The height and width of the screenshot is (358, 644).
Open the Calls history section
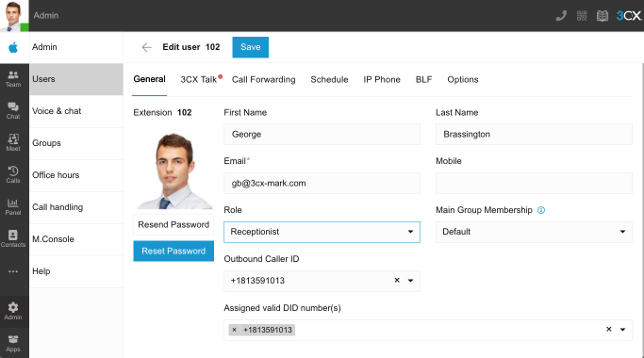click(x=13, y=175)
